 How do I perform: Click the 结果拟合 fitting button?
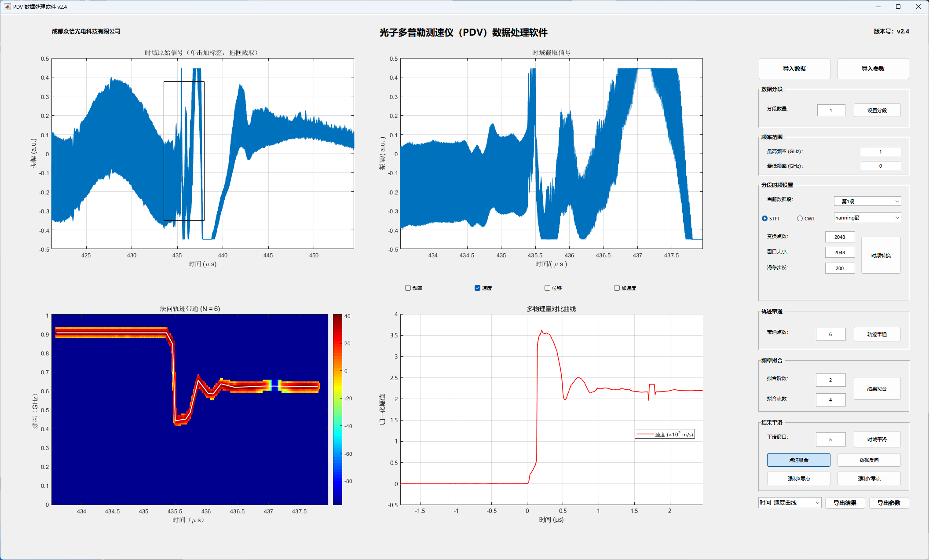coord(877,388)
